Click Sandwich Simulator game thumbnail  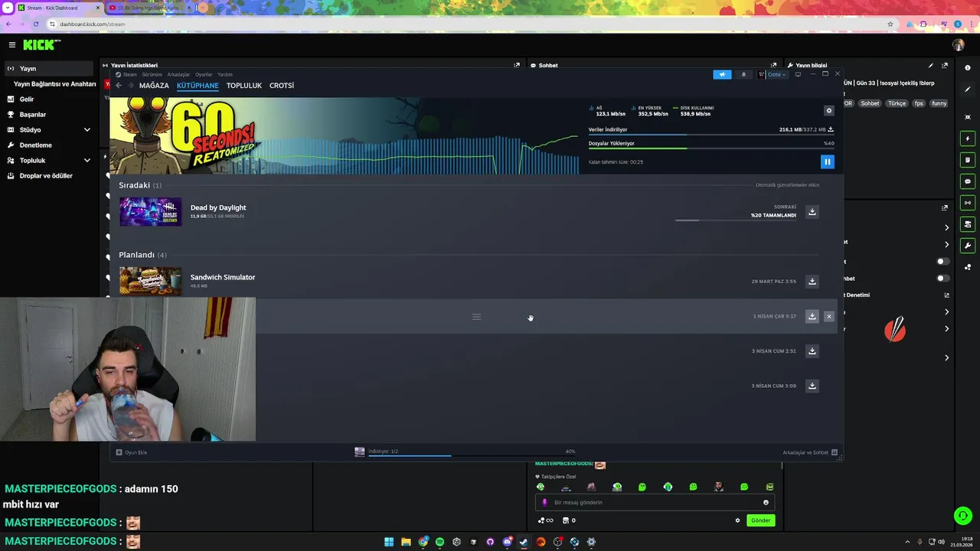click(151, 281)
